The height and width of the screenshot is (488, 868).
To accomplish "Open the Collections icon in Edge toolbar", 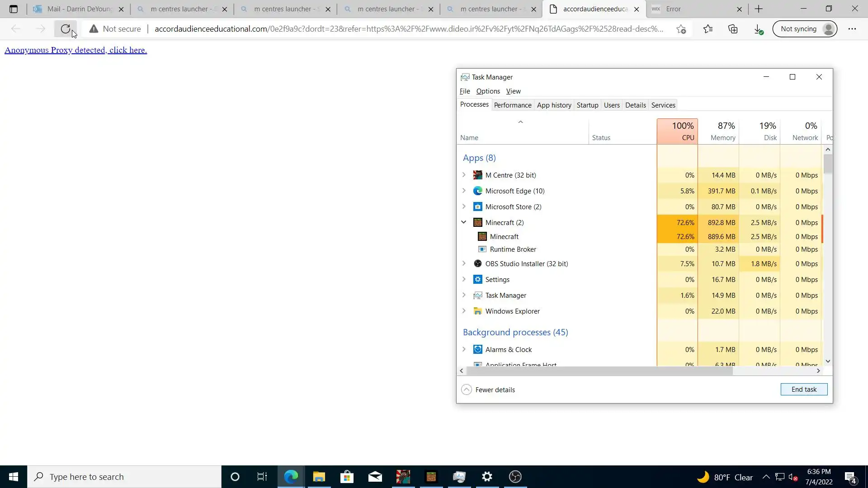I will pyautogui.click(x=733, y=29).
